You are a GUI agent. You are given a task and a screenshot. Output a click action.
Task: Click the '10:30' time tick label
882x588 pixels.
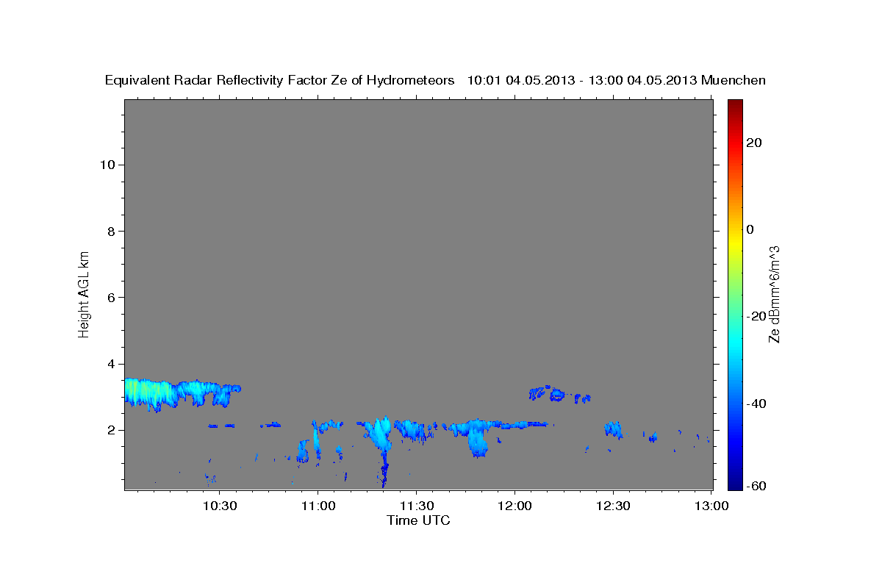coord(219,506)
